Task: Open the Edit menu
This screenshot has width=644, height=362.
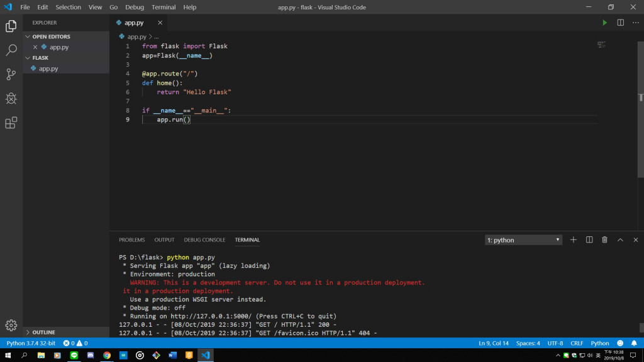Action: pos(42,7)
